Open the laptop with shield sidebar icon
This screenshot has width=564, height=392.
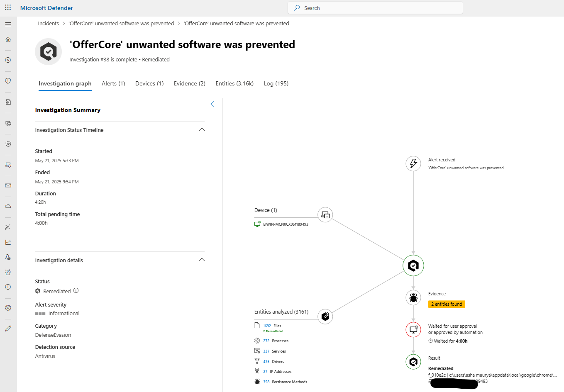coord(8,165)
